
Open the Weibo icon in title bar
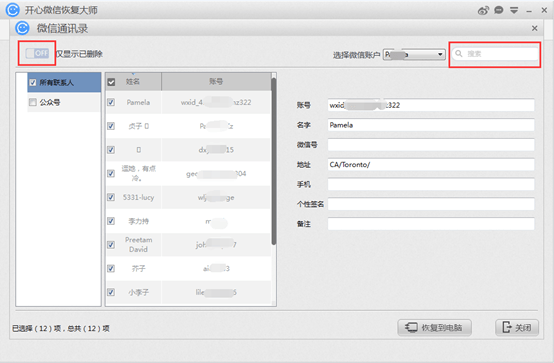(483, 10)
